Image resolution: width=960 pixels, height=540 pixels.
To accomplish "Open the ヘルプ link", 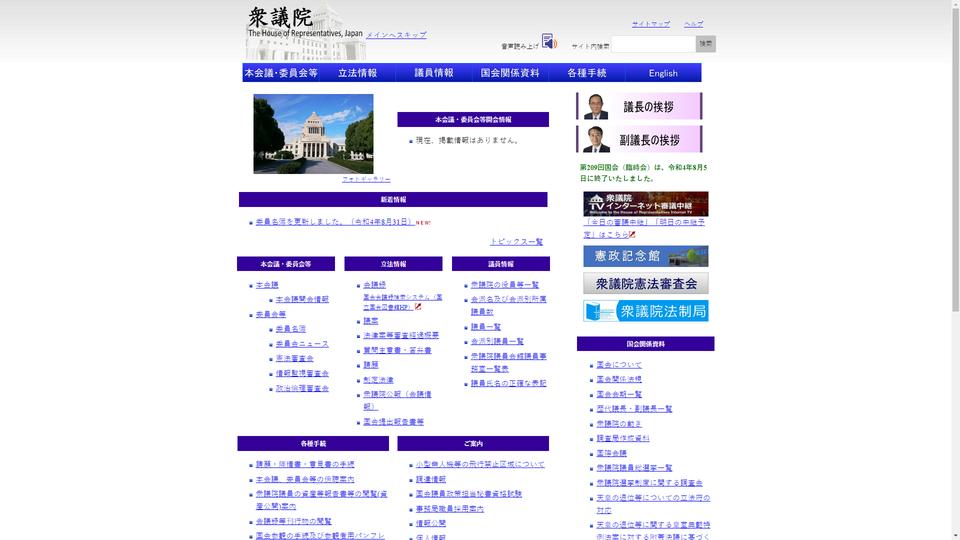I will pos(694,24).
